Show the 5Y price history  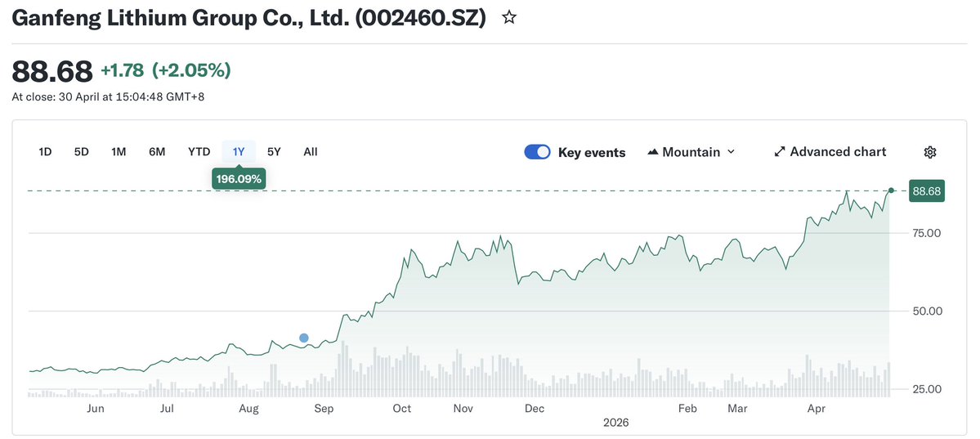pyautogui.click(x=275, y=152)
